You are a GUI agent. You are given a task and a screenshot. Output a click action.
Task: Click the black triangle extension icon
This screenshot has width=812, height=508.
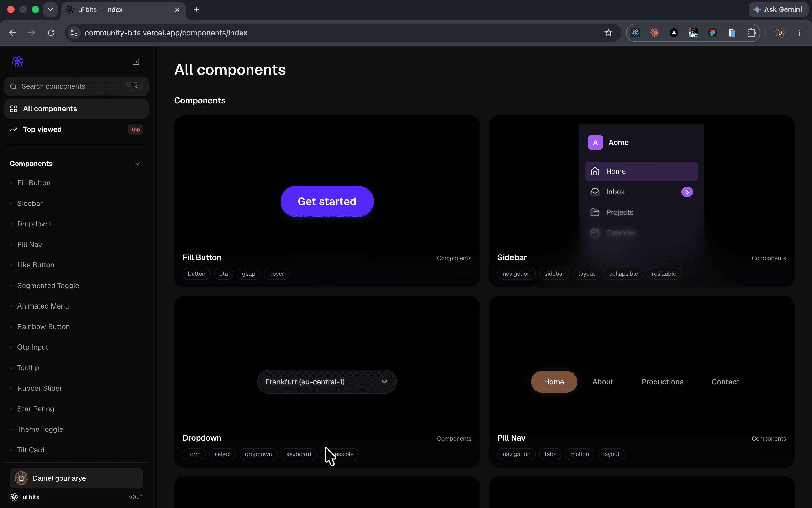click(674, 32)
